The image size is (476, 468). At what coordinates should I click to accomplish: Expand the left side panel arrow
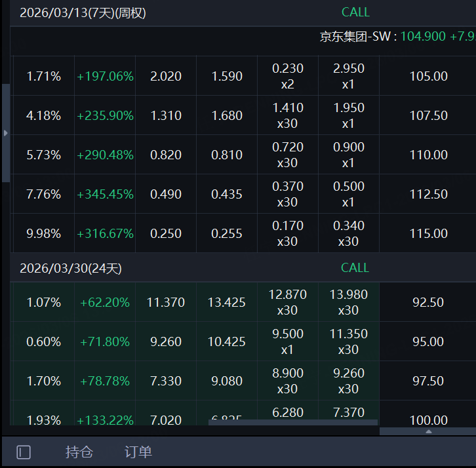[6, 133]
